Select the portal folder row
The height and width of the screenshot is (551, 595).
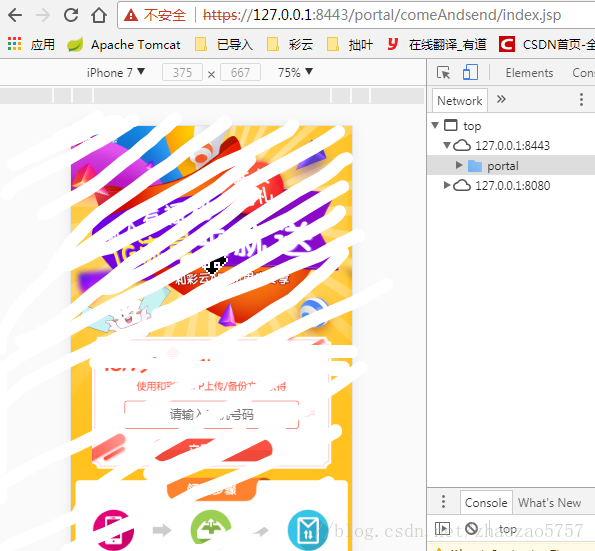point(511,165)
